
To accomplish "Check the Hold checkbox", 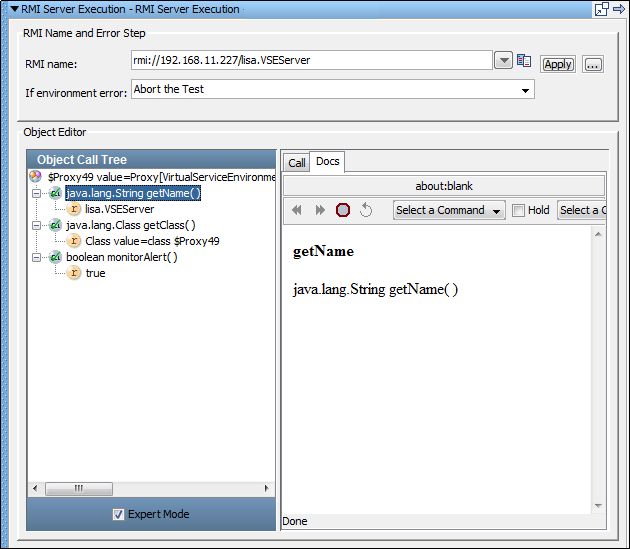I will (x=518, y=210).
